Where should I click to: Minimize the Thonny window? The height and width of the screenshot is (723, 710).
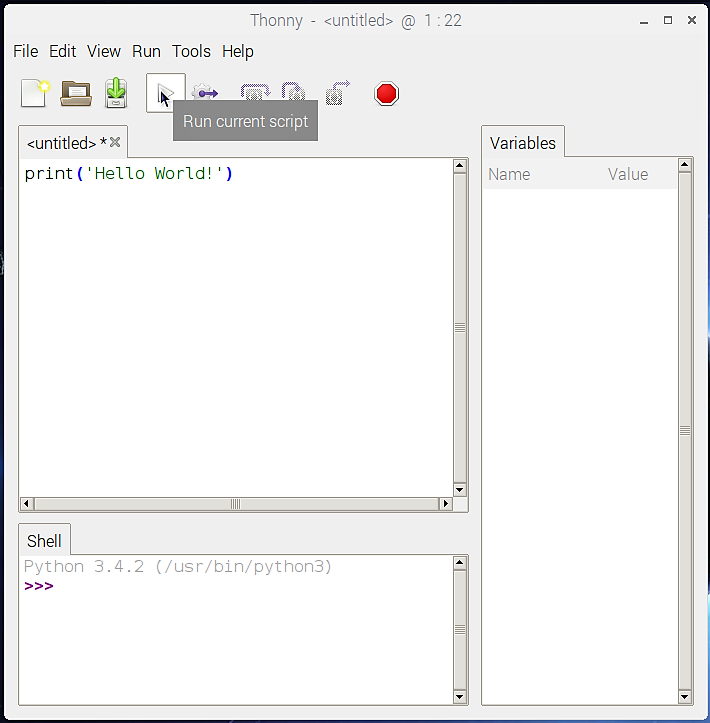click(644, 21)
